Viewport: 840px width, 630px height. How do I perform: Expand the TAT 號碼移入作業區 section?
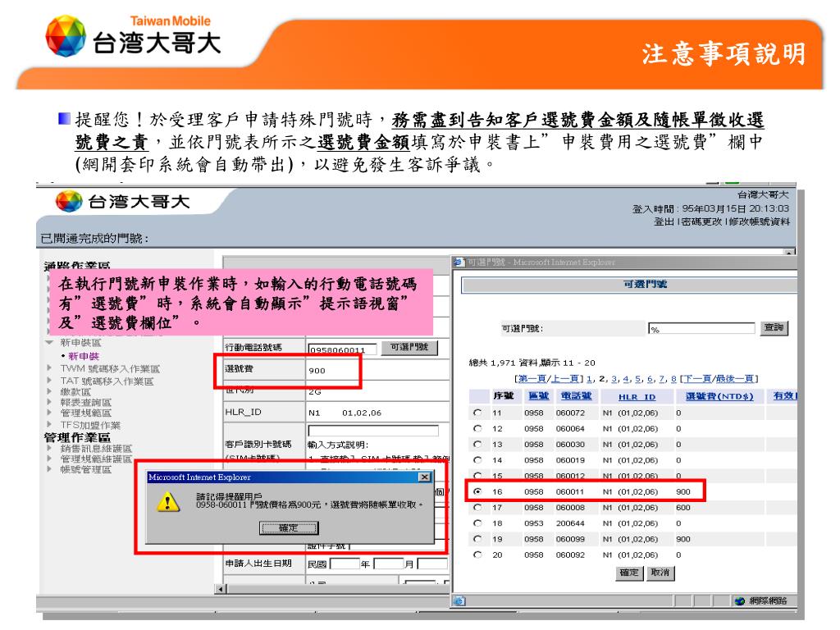49,381
